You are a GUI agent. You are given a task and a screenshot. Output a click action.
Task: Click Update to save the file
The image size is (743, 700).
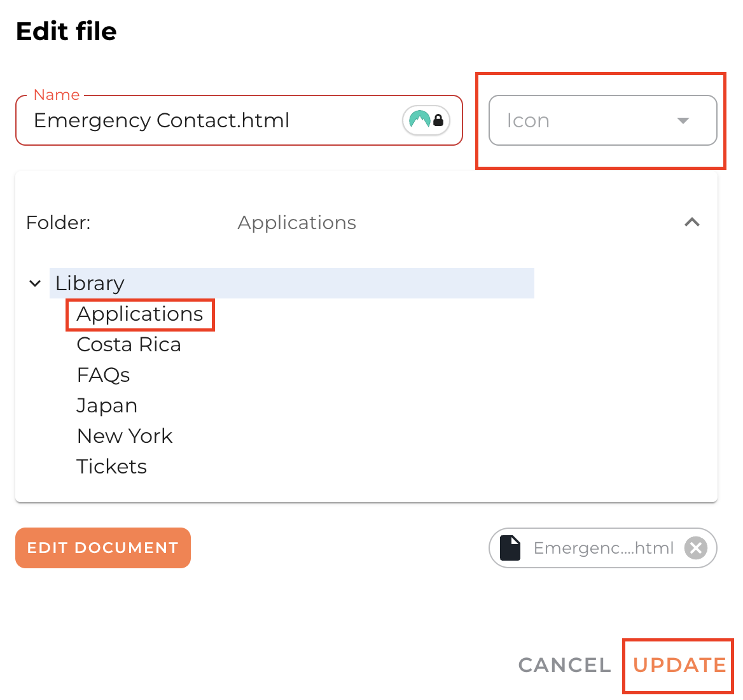(x=679, y=665)
